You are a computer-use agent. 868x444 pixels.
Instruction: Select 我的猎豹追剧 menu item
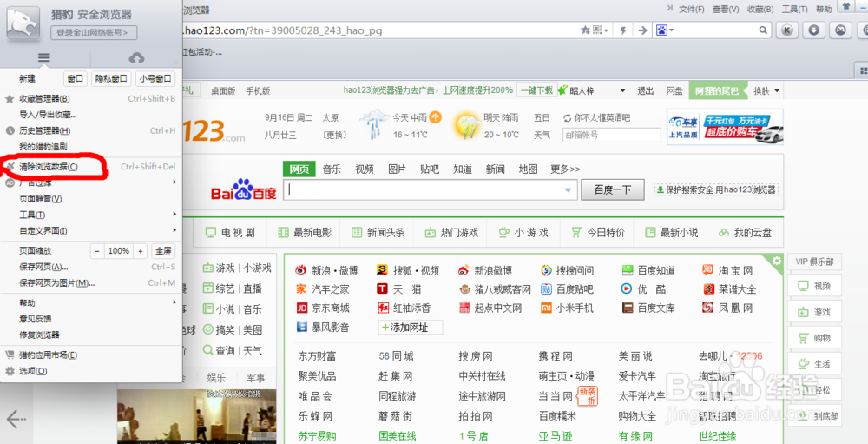point(91,147)
